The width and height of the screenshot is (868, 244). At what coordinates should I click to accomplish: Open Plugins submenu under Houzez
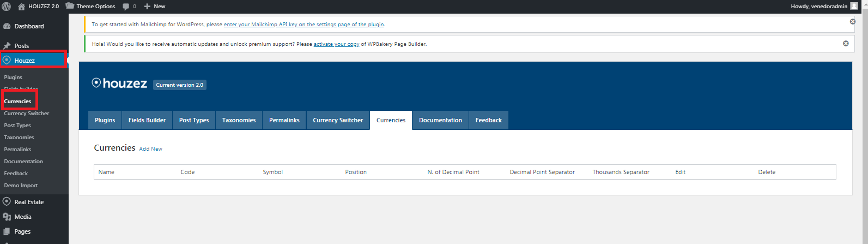point(13,78)
